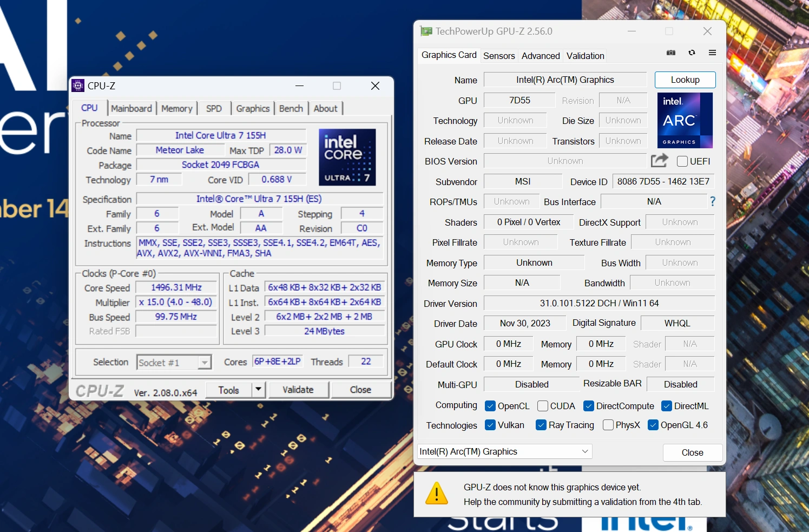Click the warning triangle icon
Viewport: 809px width, 532px height.
437,494
